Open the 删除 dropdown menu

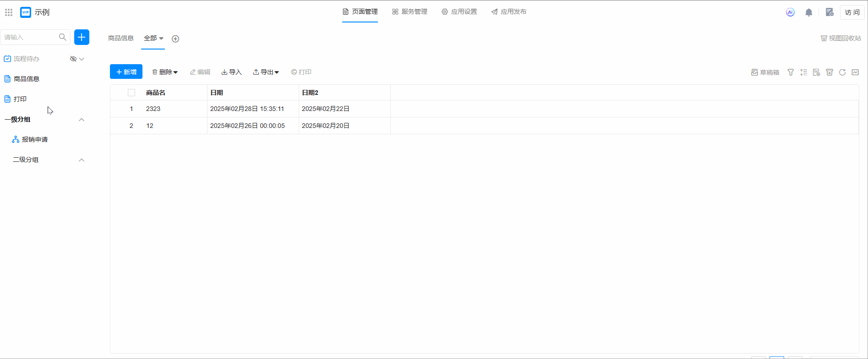click(165, 72)
